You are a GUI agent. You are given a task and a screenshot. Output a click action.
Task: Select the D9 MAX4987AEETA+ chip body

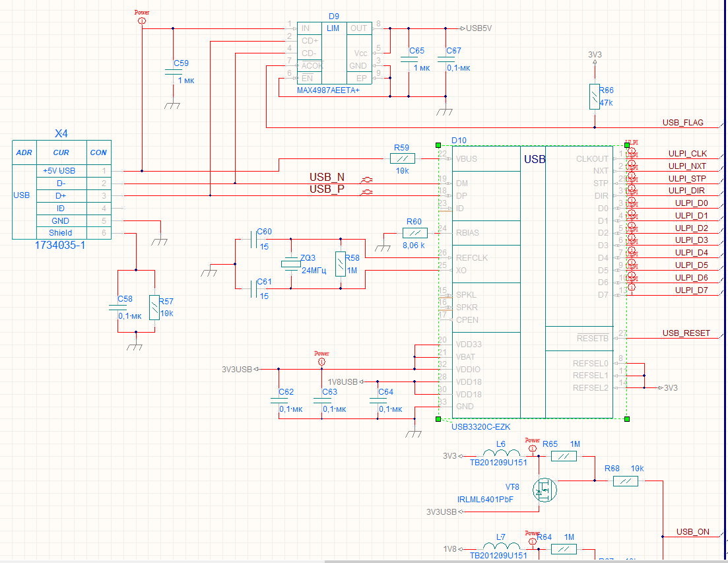click(x=333, y=53)
